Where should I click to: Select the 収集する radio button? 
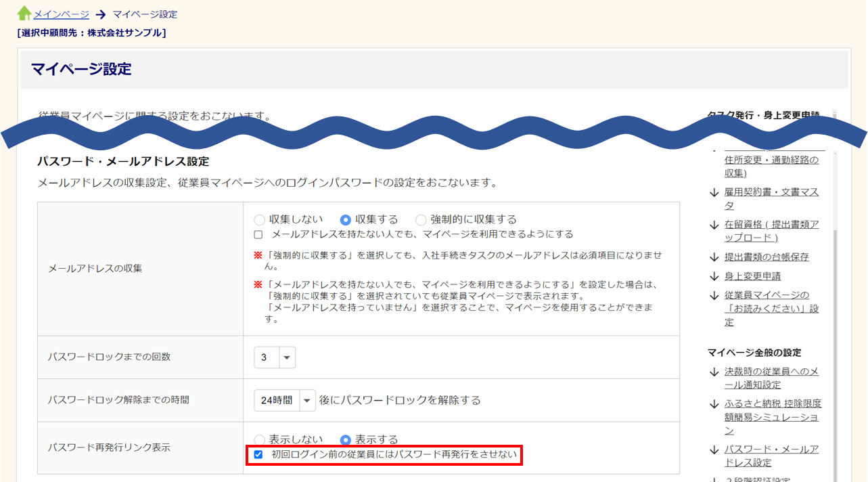click(346, 220)
